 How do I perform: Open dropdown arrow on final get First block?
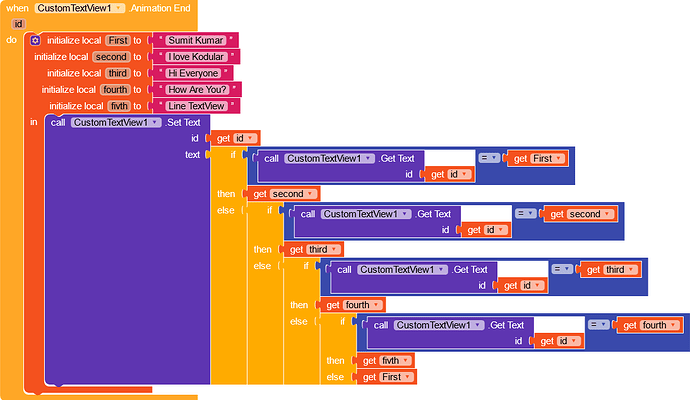click(x=407, y=377)
